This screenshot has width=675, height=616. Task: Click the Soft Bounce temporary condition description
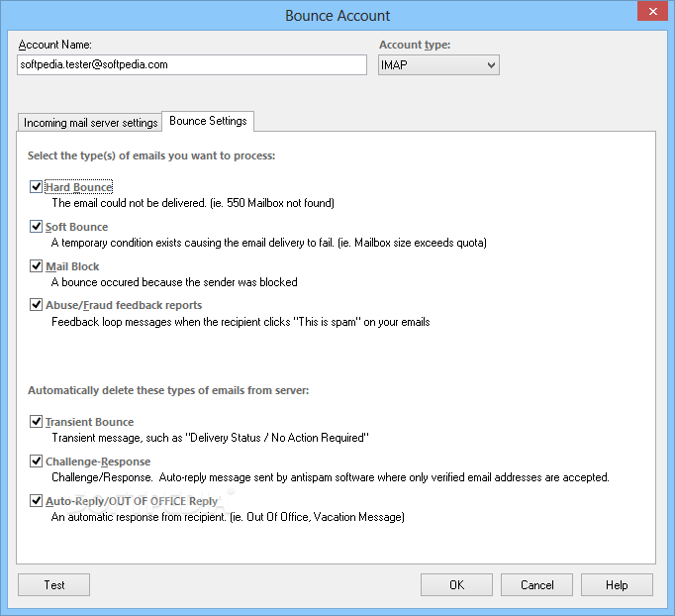(x=269, y=243)
